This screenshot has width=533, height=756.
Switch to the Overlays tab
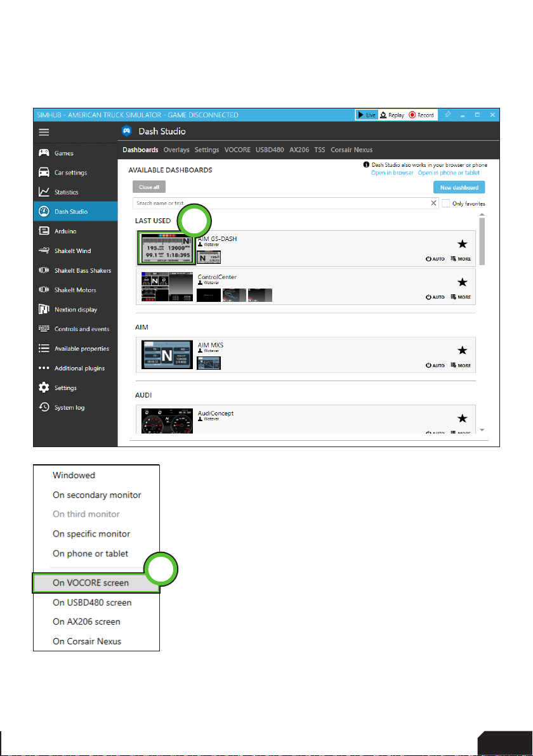(x=176, y=150)
